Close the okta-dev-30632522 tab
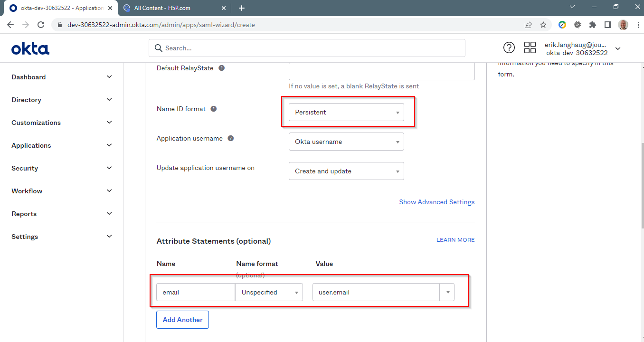 coord(110,8)
